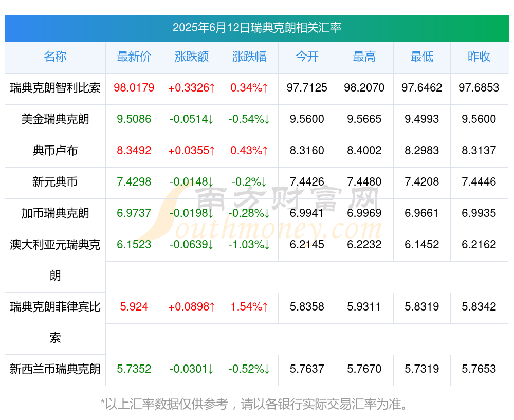Click the change value -0.0148↓

(x=192, y=181)
